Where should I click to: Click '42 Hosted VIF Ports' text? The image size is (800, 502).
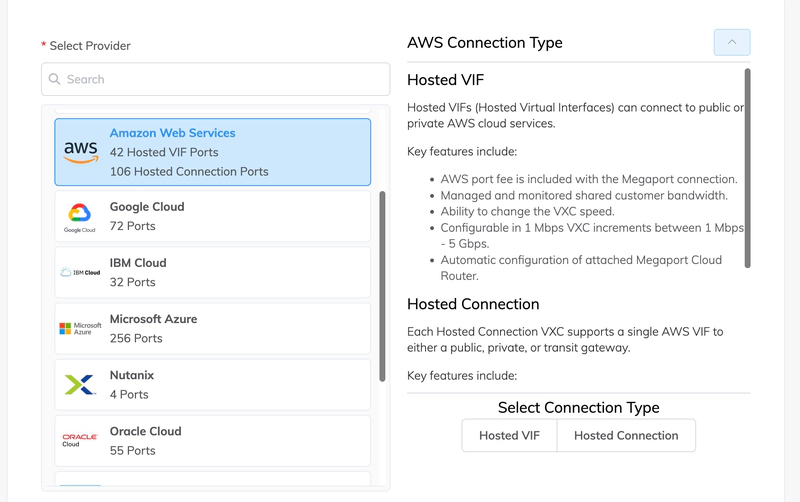164,152
